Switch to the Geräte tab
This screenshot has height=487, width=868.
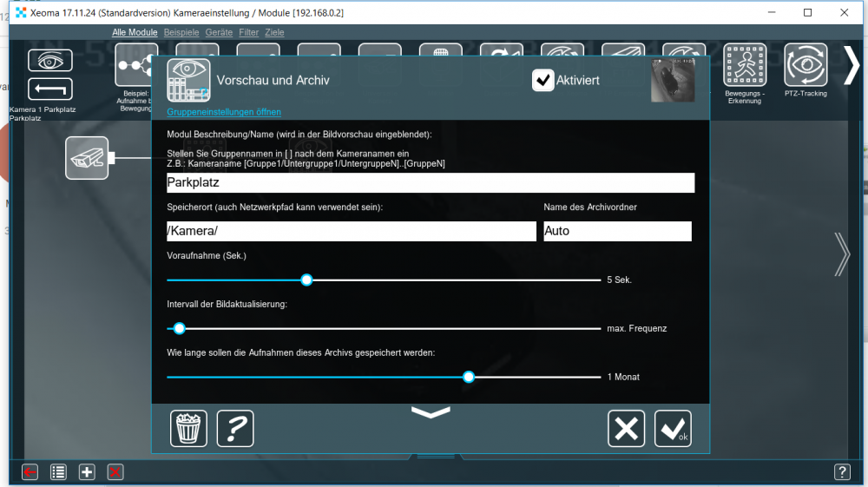219,33
